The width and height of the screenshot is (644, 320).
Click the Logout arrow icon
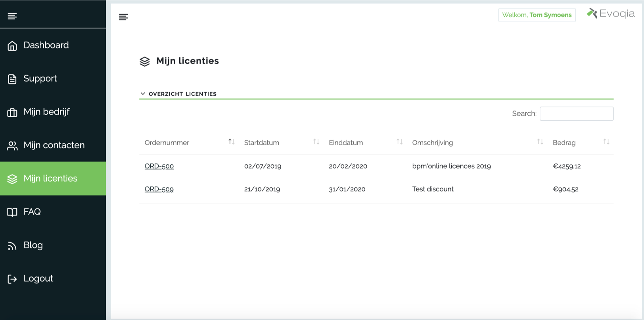[12, 279]
